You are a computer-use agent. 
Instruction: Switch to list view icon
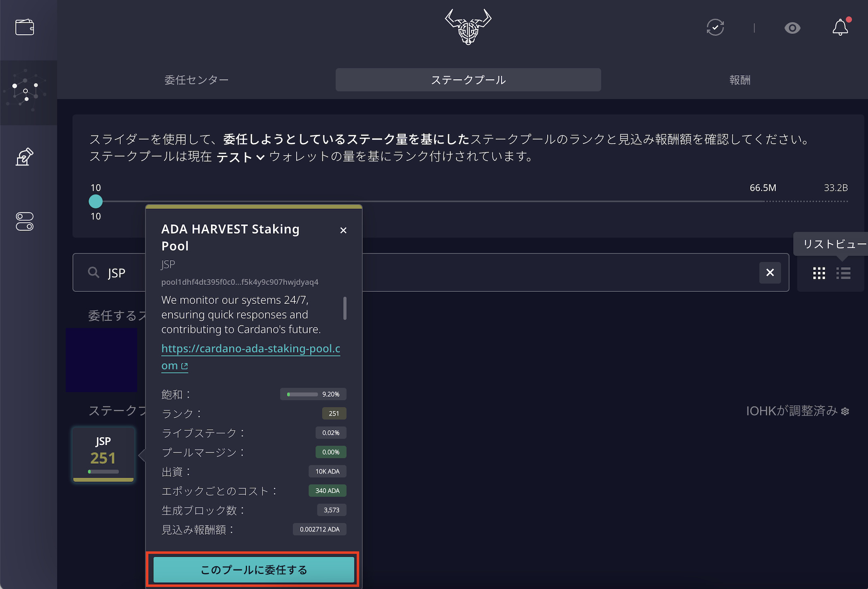(843, 273)
